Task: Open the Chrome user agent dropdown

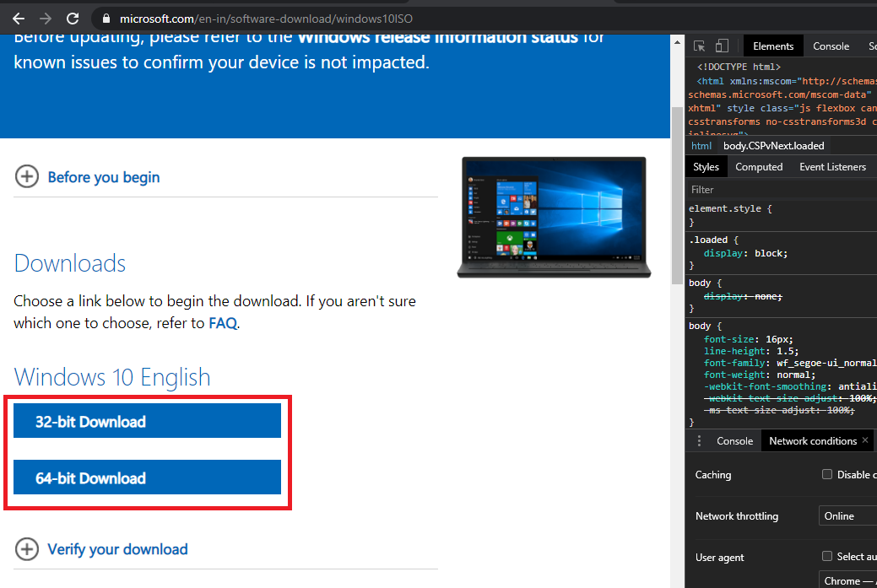Action: coord(847,580)
